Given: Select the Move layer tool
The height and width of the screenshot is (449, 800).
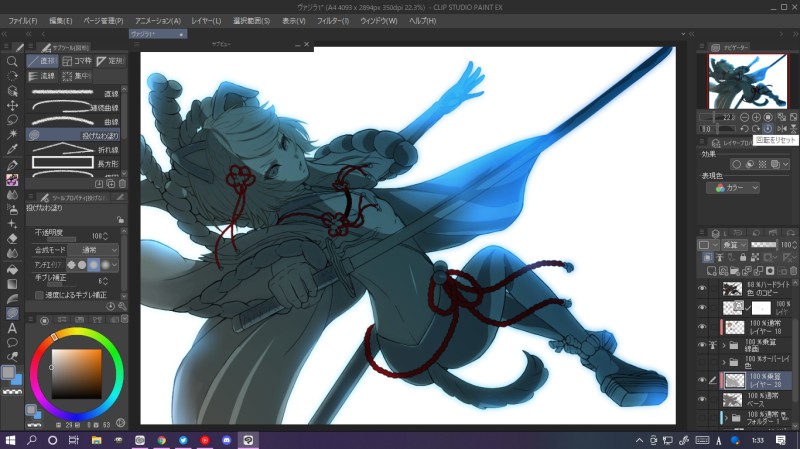Looking at the screenshot, I should coord(12,105).
